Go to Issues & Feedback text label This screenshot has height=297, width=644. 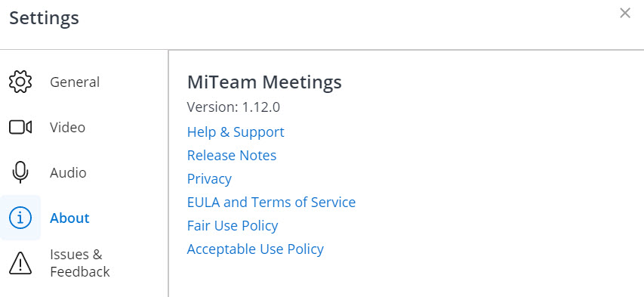click(x=80, y=263)
